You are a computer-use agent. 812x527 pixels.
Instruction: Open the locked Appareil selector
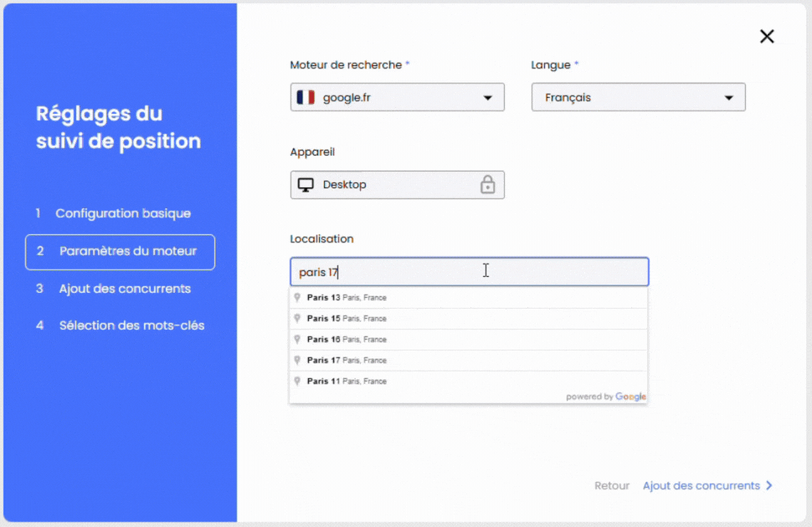pyautogui.click(x=397, y=184)
